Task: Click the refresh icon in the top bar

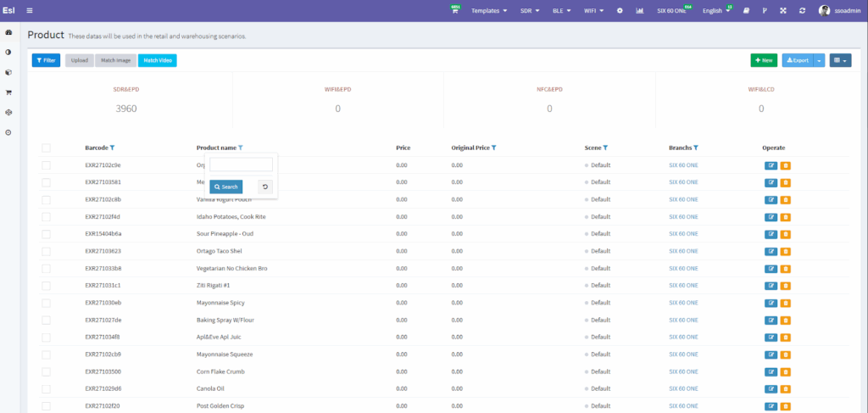Action: (802, 11)
